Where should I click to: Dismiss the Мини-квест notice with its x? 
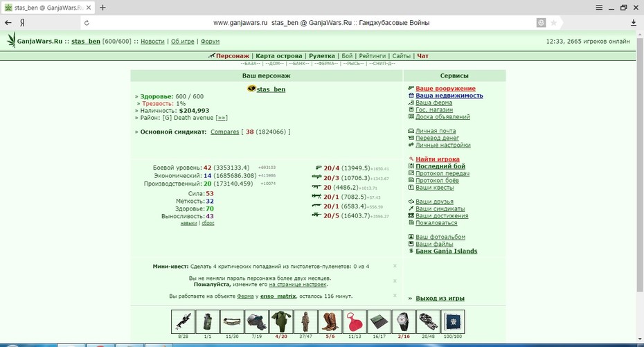coord(395,266)
